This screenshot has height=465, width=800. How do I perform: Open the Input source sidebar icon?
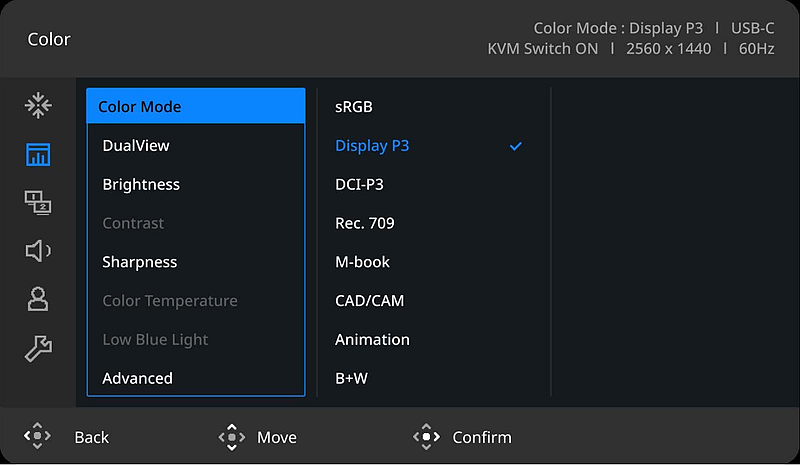pyautogui.click(x=38, y=106)
